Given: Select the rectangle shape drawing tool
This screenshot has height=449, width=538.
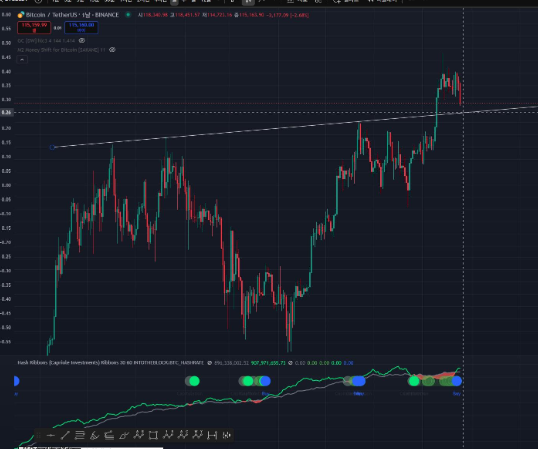Looking at the screenshot, I should click(x=153, y=435).
